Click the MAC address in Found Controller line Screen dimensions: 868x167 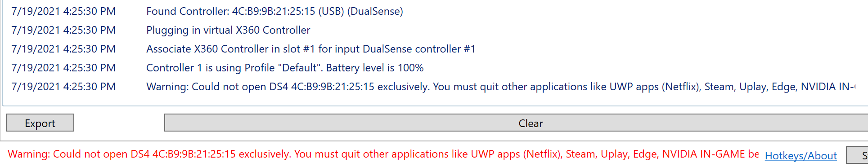coord(274,11)
